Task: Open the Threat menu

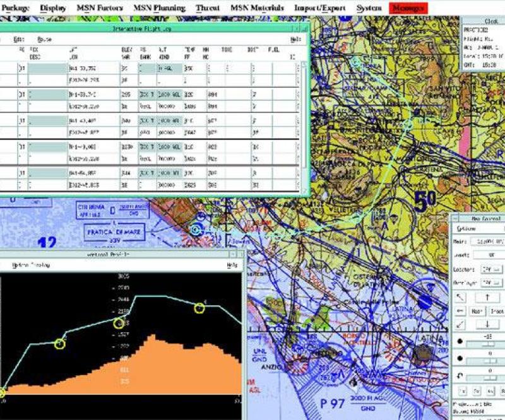Action: [208, 8]
